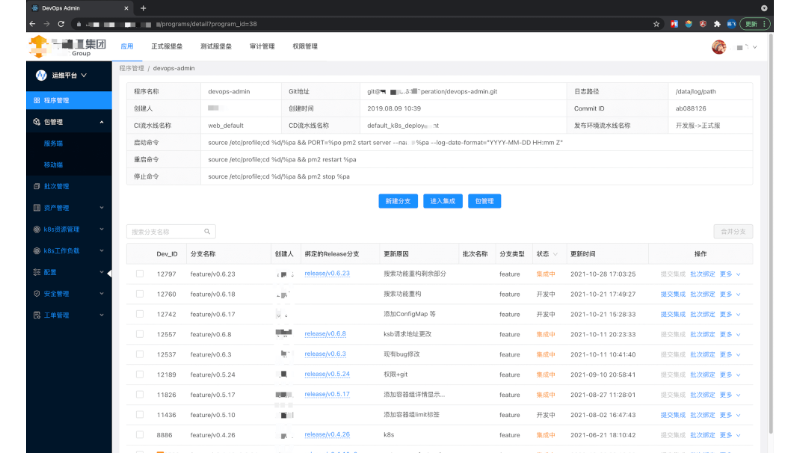Viewport: 800px width, 453px height.
Task: Expand the k8s工作负载 sidebar chevron
Action: pyautogui.click(x=102, y=251)
